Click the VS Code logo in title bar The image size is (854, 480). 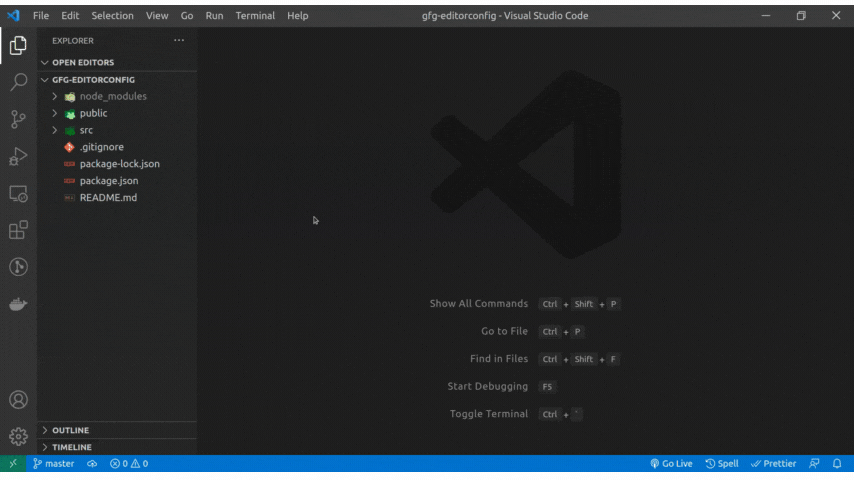pos(14,15)
